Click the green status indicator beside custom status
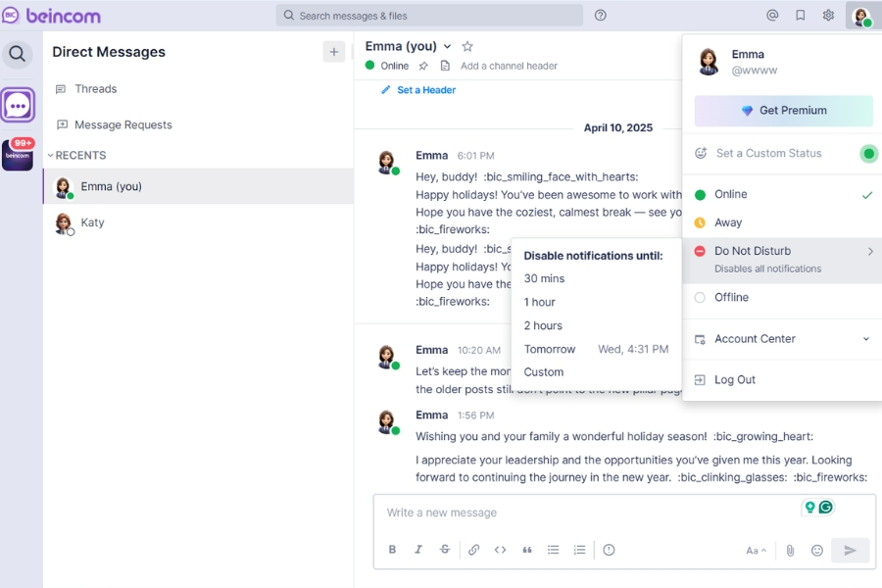 click(868, 153)
